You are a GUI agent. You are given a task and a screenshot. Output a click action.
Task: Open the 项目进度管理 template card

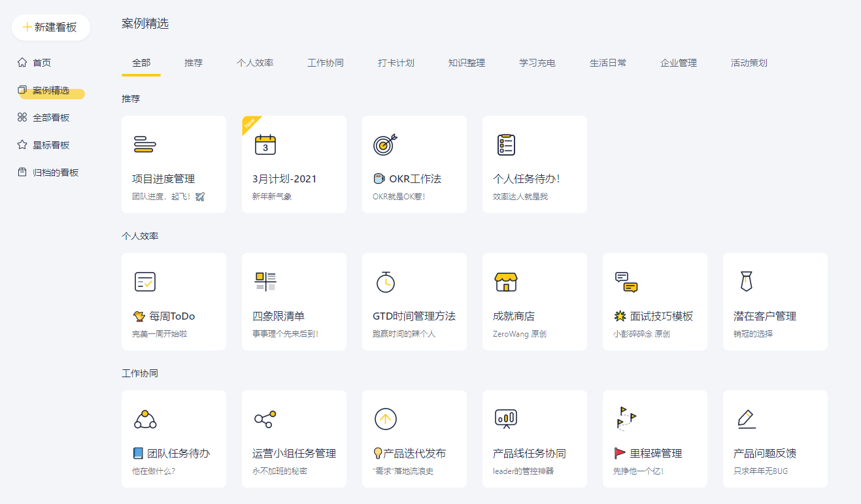(x=174, y=165)
